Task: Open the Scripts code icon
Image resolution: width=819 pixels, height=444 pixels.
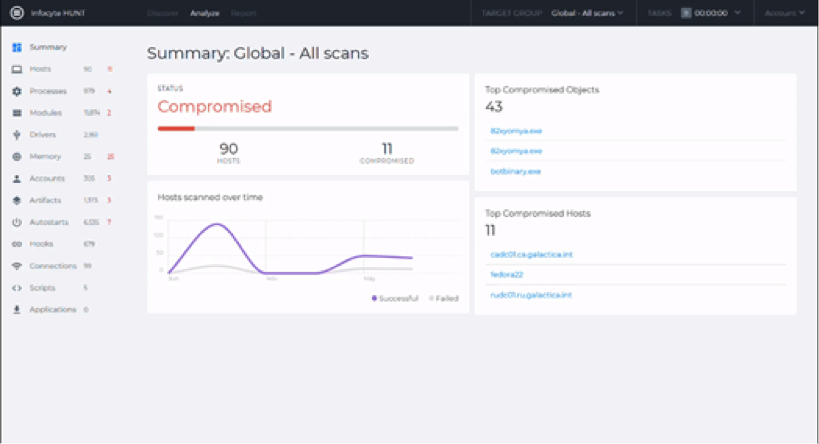Action: coord(16,288)
